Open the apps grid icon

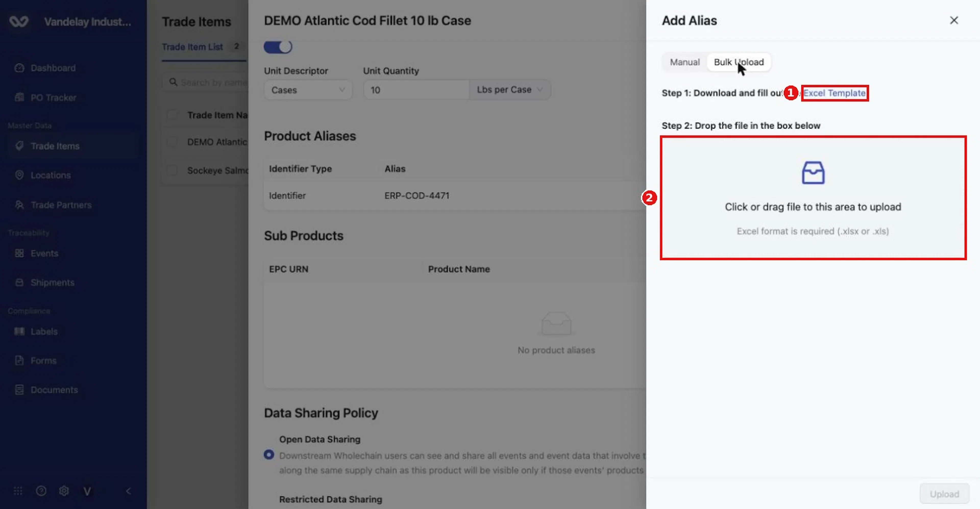point(18,491)
